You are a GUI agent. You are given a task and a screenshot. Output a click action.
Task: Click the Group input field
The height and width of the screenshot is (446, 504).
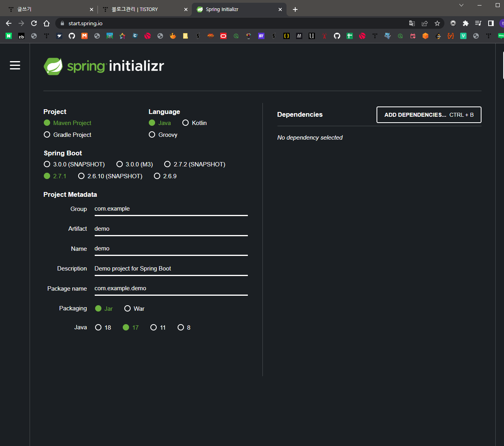171,209
